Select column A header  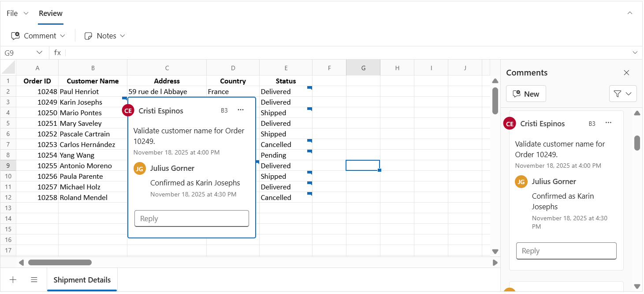37,68
